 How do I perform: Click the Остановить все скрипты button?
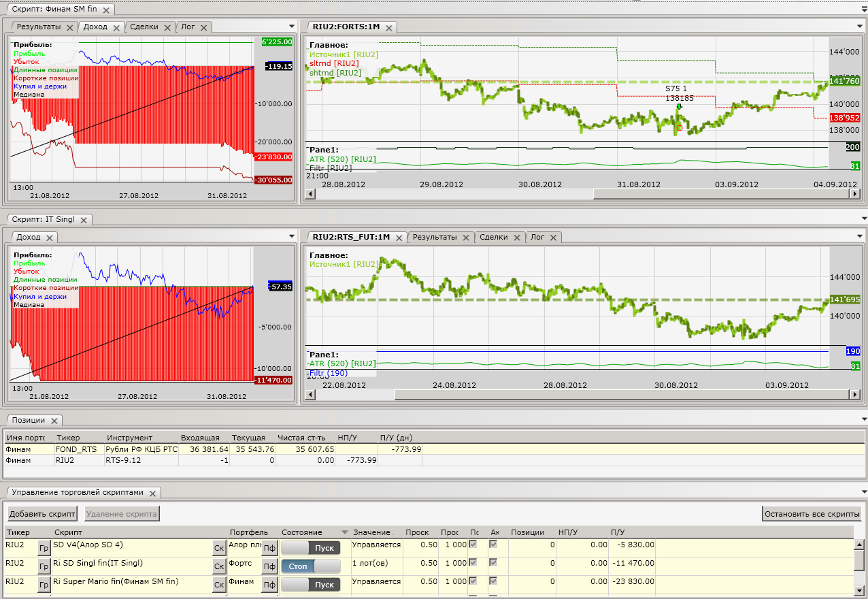(x=812, y=514)
